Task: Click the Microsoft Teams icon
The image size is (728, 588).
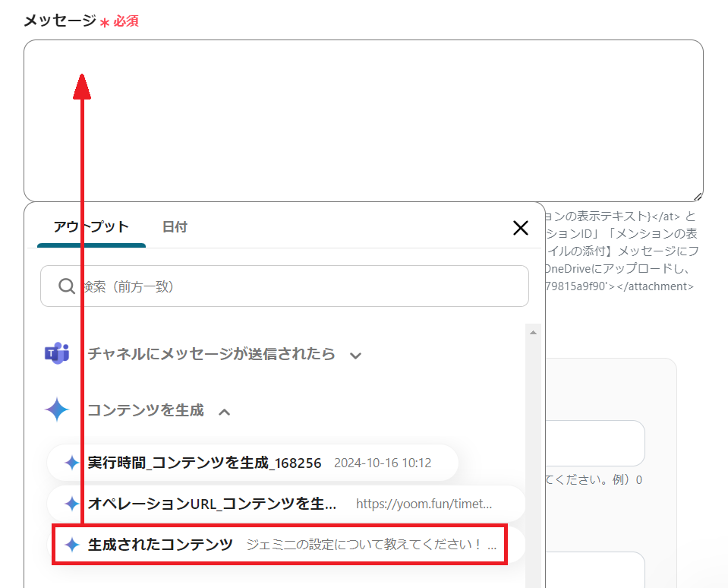Action: click(x=57, y=353)
